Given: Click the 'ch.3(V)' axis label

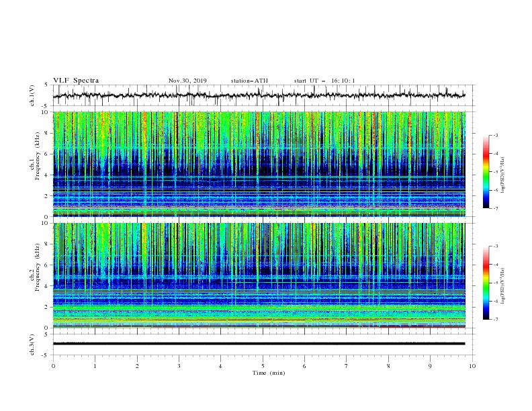Looking at the screenshot, I should 32,345.
